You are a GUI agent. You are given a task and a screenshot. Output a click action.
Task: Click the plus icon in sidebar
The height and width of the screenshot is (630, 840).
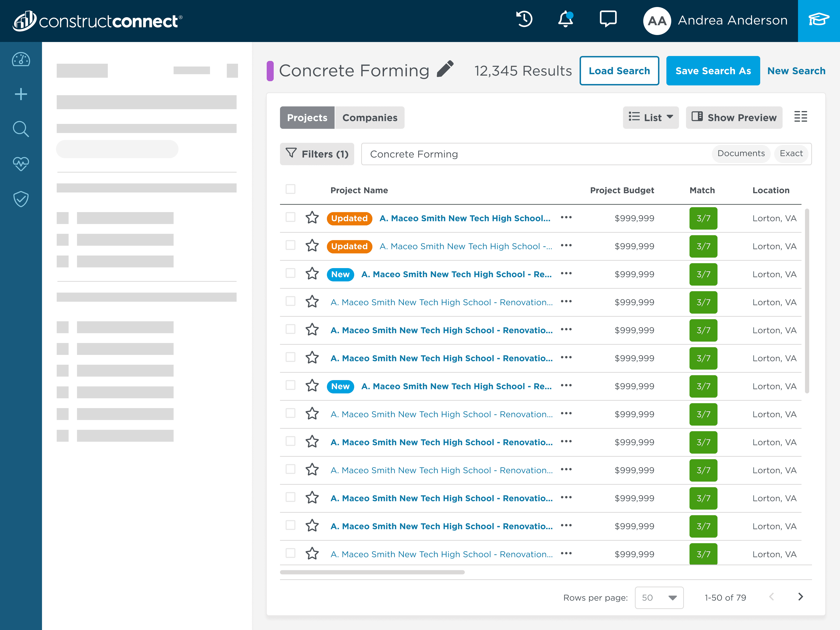21,94
